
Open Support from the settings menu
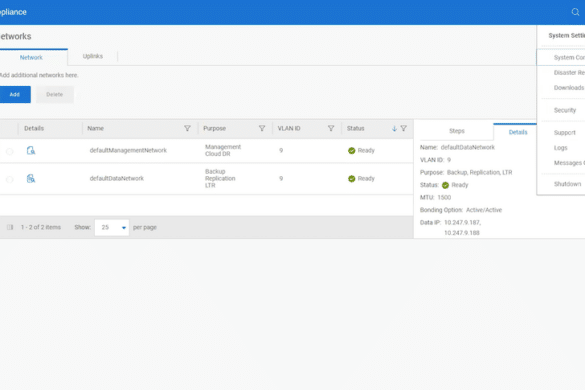pos(564,132)
